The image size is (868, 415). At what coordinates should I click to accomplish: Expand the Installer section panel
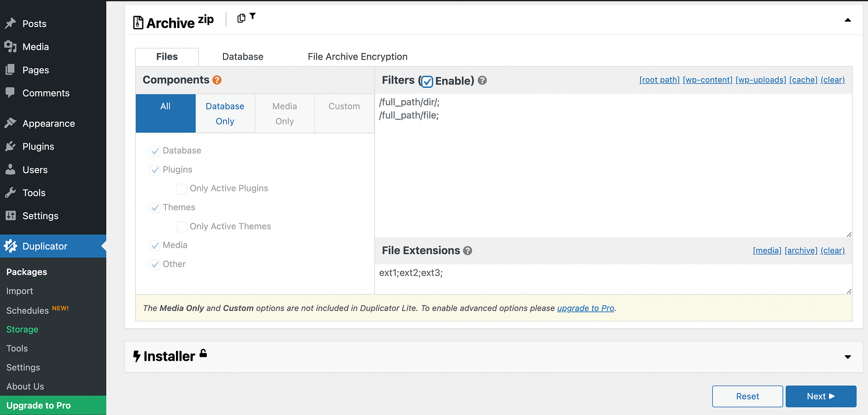pyautogui.click(x=848, y=357)
